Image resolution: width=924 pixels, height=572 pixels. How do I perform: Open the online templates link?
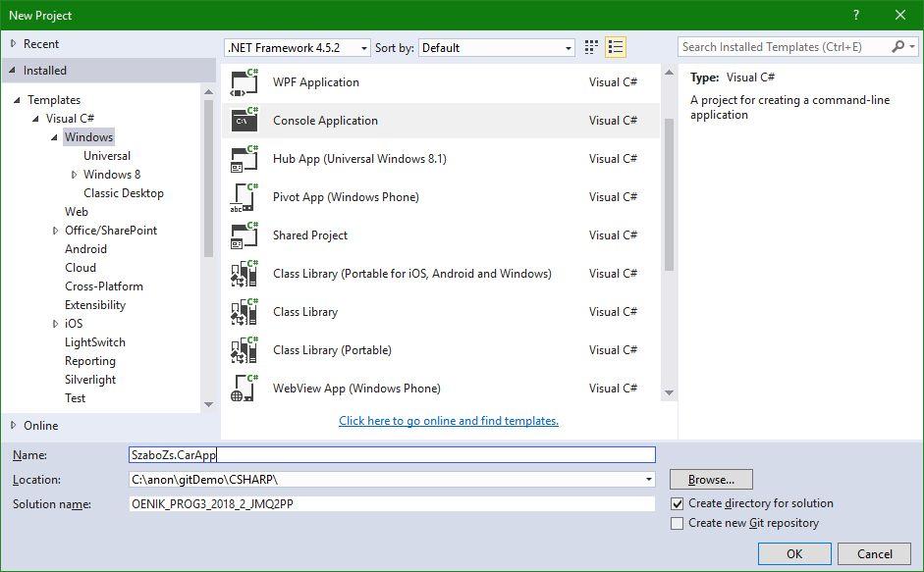coord(449,421)
